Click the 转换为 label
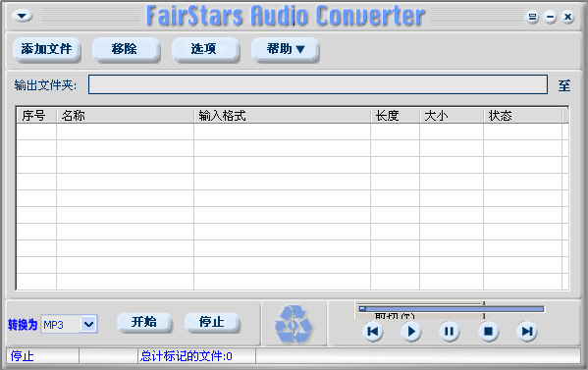The image size is (588, 370). pos(23,325)
